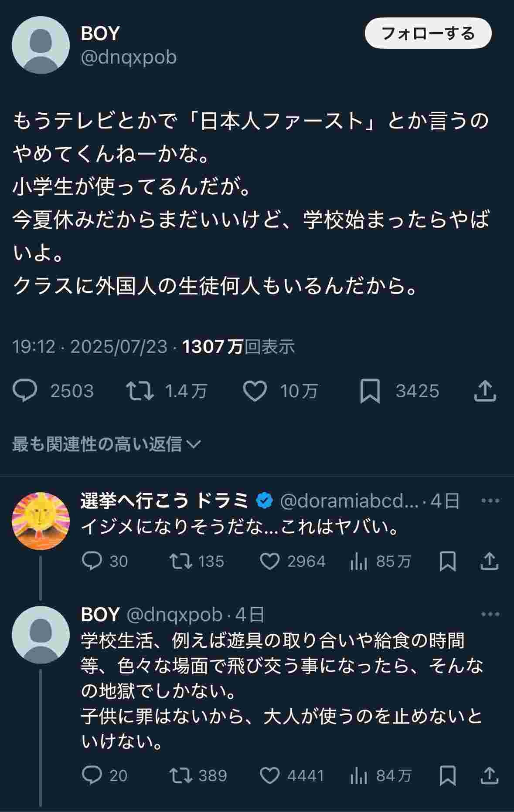Screen dimensions: 514x812
Task: Open the @dnqxpob handle in main tweet header
Action: (x=129, y=57)
